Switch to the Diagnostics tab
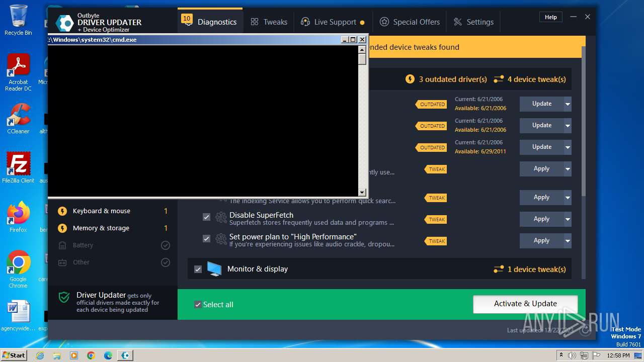The height and width of the screenshot is (362, 644). coord(210,22)
